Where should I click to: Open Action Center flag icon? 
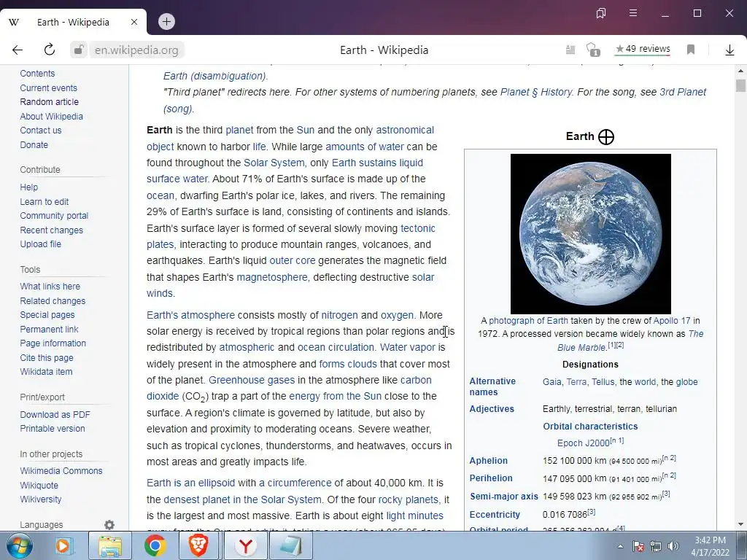638,546
